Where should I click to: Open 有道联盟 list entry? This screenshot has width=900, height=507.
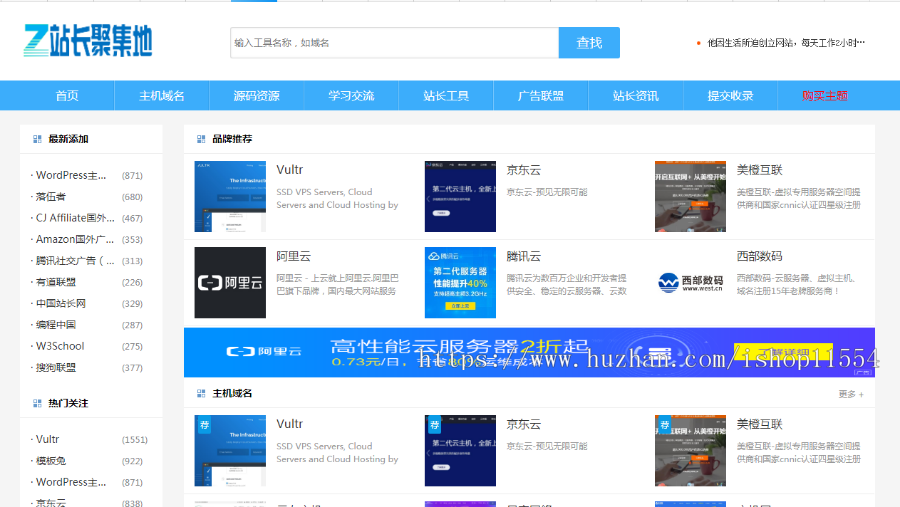point(56,282)
